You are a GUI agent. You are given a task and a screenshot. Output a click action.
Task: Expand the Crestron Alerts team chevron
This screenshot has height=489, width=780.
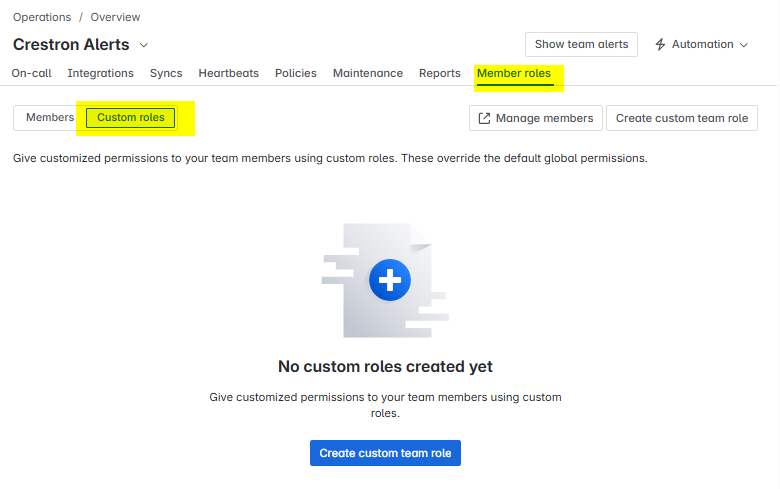click(144, 45)
